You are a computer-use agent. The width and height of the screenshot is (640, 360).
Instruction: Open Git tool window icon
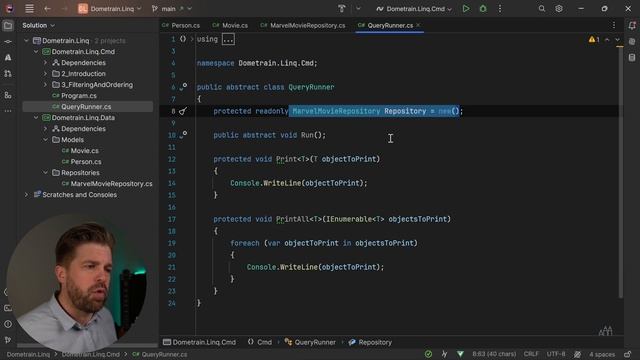point(8,340)
